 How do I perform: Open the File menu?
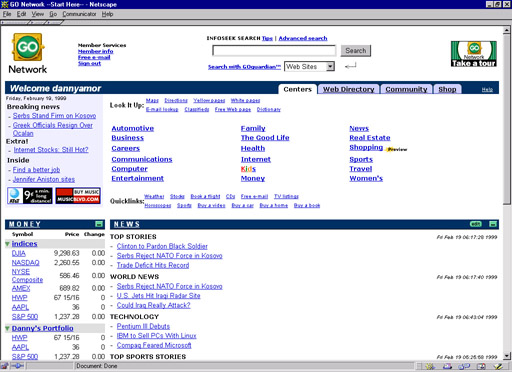click(7, 14)
